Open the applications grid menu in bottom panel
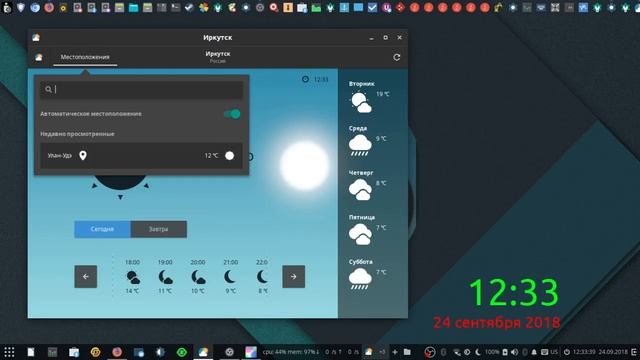Screen dimensions: 640x360 9,352
